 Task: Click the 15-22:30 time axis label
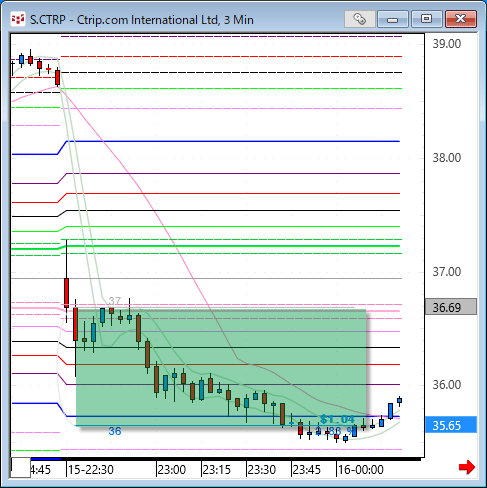point(91,470)
